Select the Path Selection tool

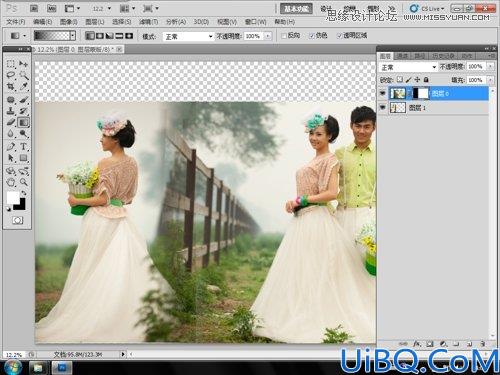pos(11,158)
